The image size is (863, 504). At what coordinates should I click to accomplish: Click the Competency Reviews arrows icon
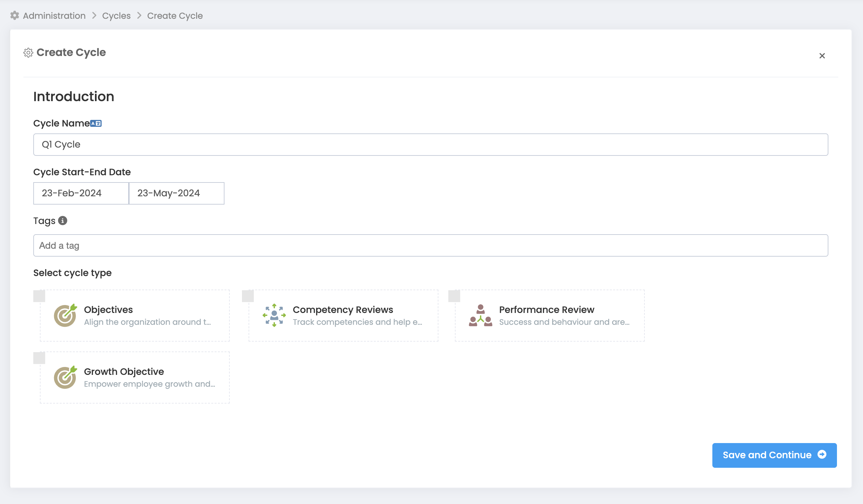[274, 315]
